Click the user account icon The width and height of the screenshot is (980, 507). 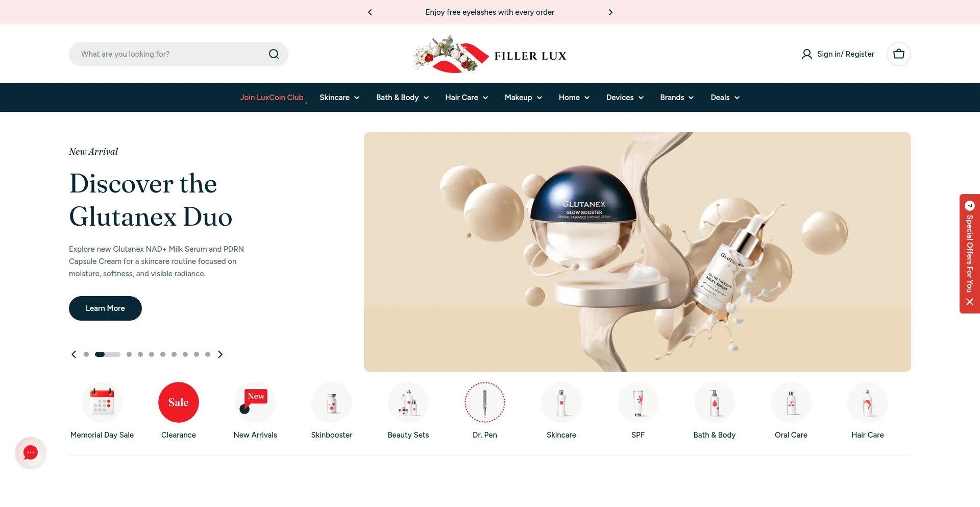(x=806, y=54)
